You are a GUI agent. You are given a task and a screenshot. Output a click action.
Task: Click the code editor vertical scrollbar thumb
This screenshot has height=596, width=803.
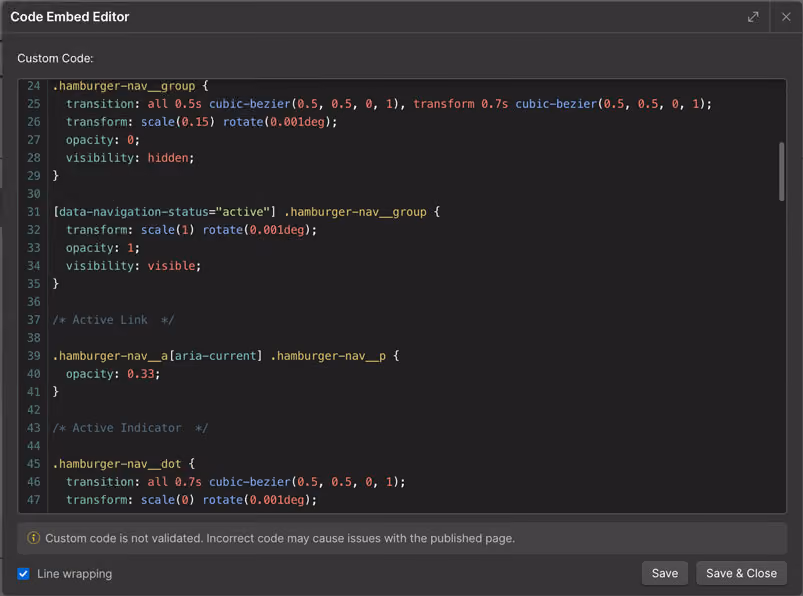click(x=781, y=172)
